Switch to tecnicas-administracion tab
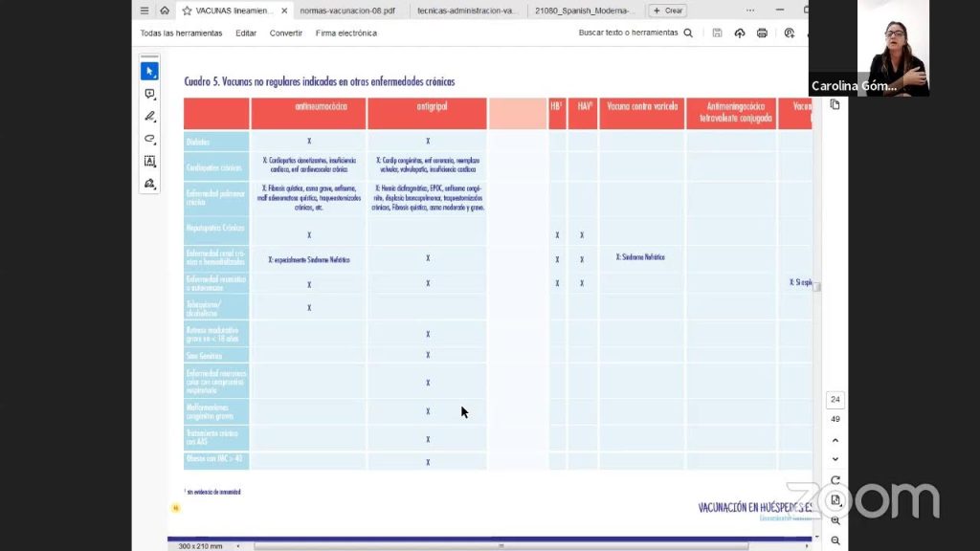Viewport: 980px width, 551px height. (x=469, y=11)
